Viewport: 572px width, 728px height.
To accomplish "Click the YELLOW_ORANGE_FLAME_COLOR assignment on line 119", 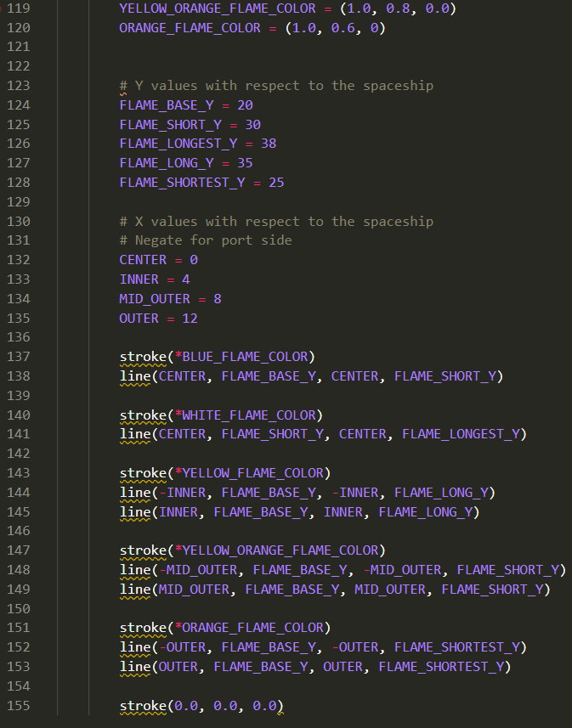I will [x=287, y=8].
